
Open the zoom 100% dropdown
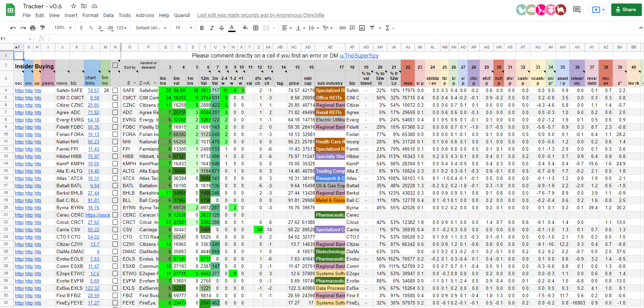pyautogui.click(x=63, y=28)
